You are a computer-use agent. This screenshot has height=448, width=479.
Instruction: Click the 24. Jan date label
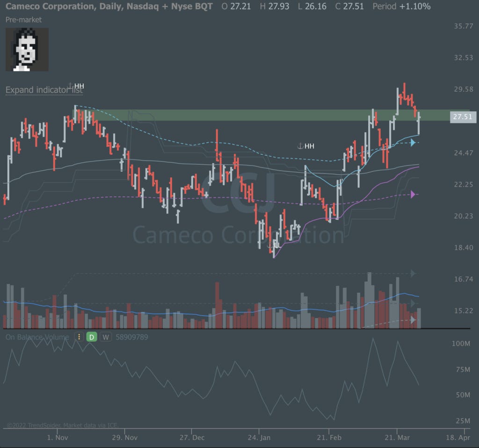point(259,437)
